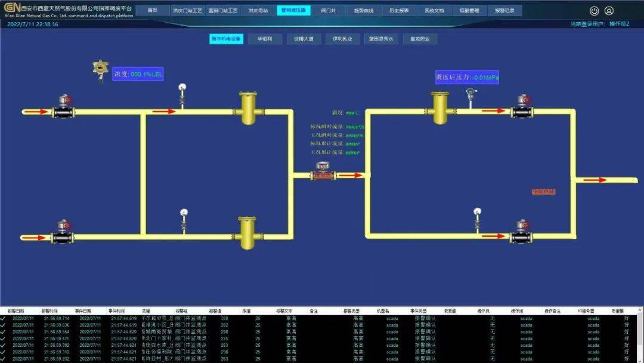Click the upper-left pressure gauge

(182, 96)
